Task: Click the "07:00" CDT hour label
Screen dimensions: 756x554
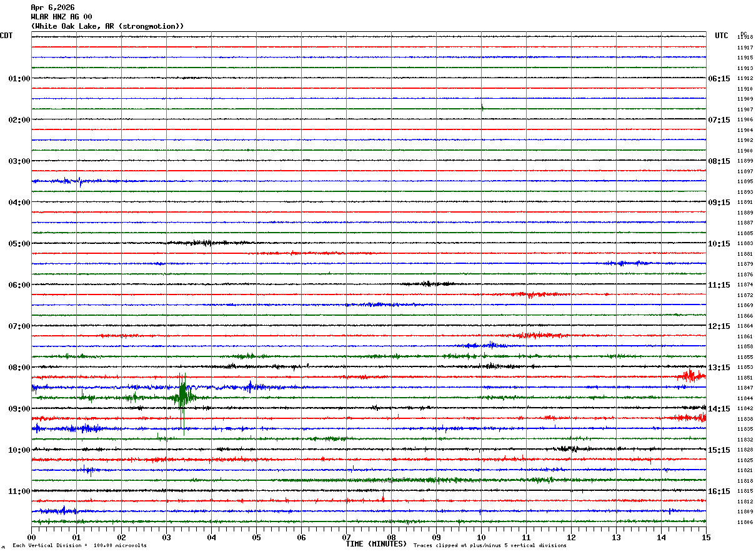Action: click(x=19, y=326)
